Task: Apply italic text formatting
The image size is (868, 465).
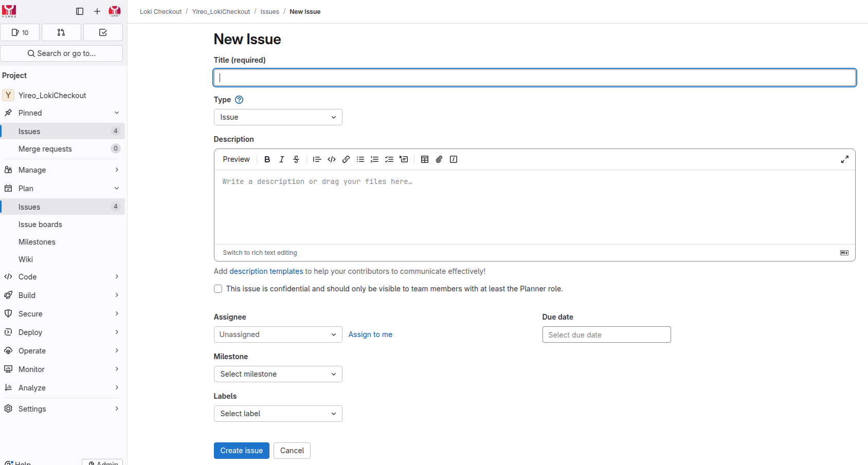Action: (281, 159)
